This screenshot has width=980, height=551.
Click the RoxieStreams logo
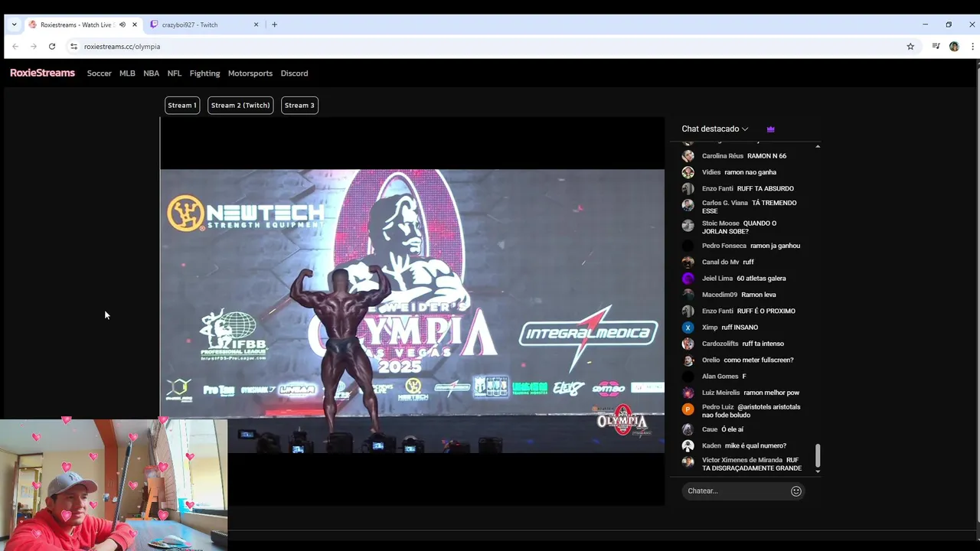pyautogui.click(x=42, y=73)
